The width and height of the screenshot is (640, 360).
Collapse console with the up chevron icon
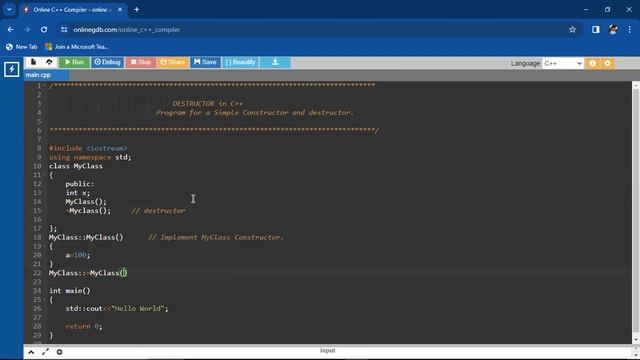coord(31,352)
